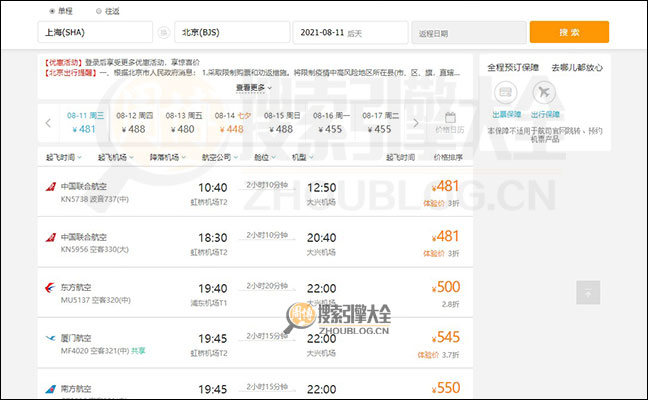Open the 起飞时间 filter dropdown

[x=62, y=158]
